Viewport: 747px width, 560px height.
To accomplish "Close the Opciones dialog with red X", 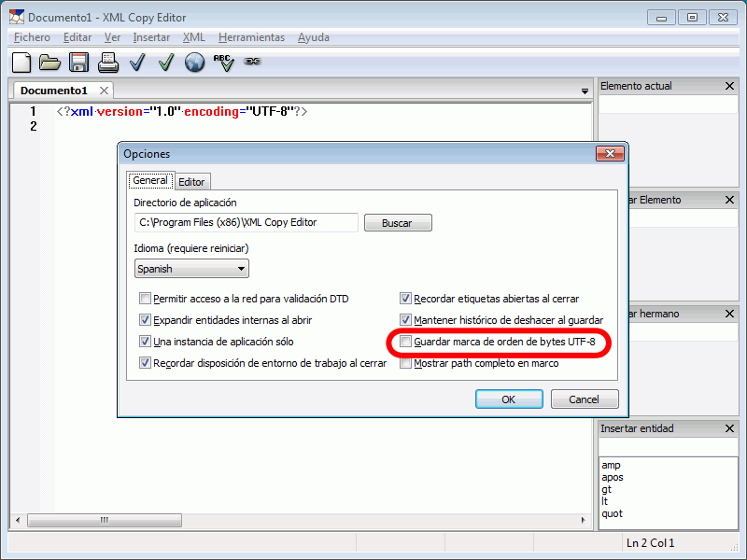I will [x=610, y=153].
